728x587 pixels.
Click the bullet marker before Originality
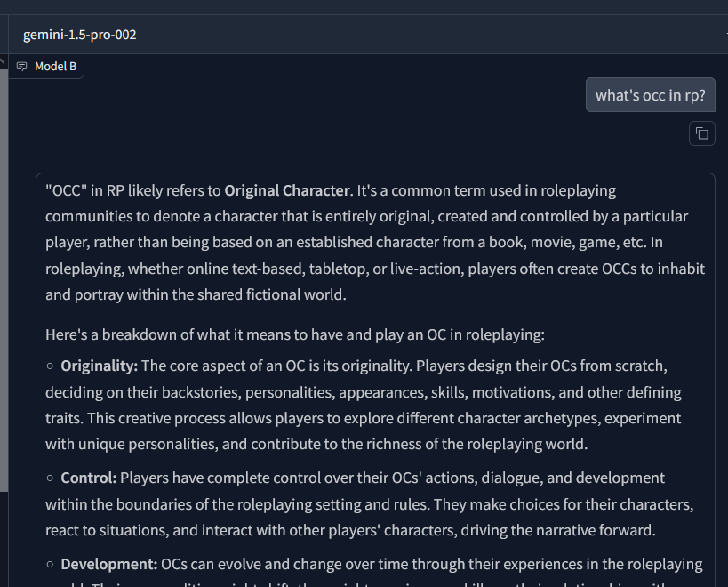[x=50, y=366]
